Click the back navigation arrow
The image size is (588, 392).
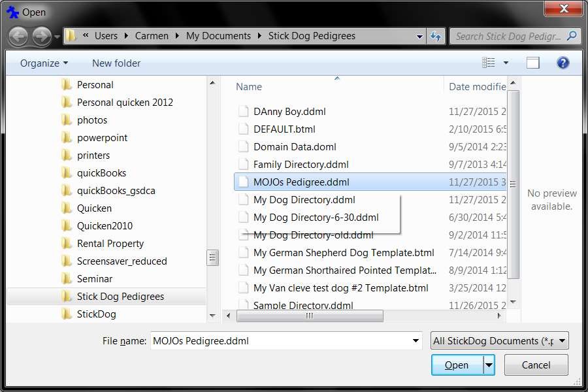click(19, 36)
